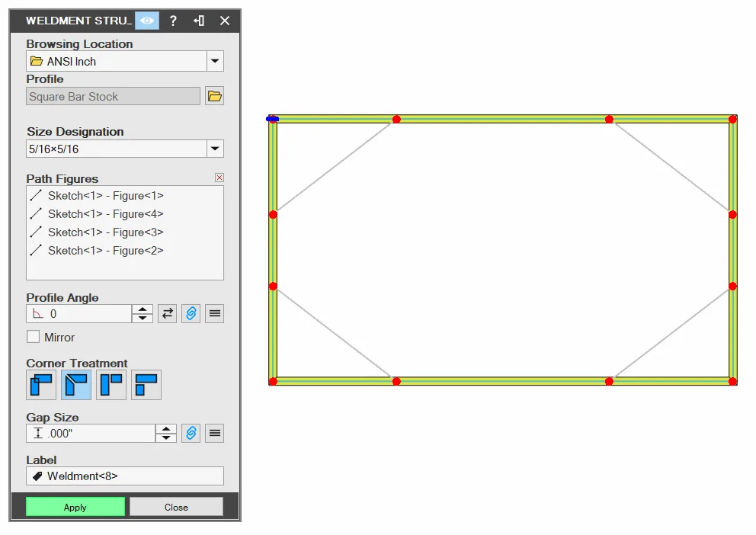The height and width of the screenshot is (535, 756).
Task: Click the Square Bar Stock profile field
Action: (114, 96)
